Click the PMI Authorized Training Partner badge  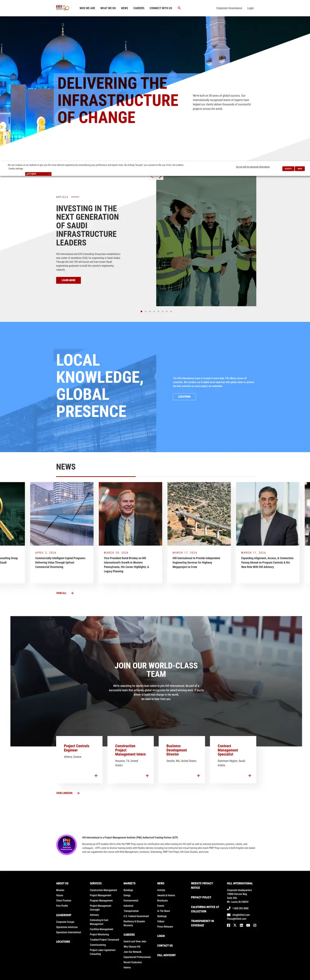click(x=67, y=845)
